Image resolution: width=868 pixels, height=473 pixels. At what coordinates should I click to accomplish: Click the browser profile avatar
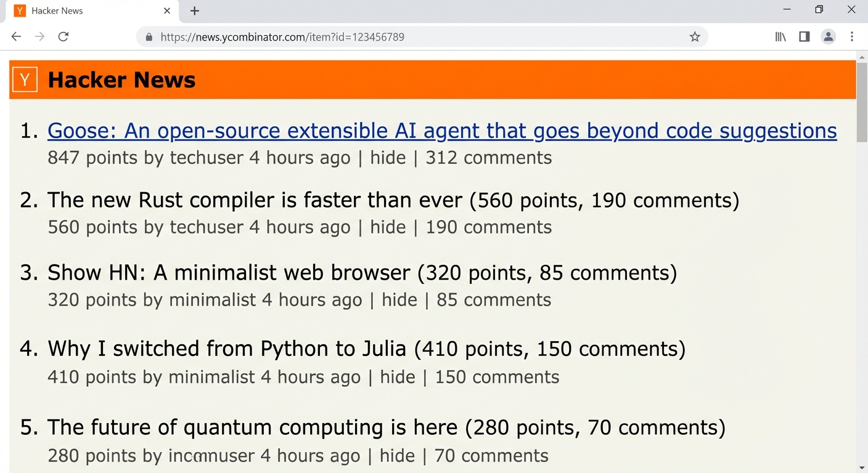pos(829,37)
